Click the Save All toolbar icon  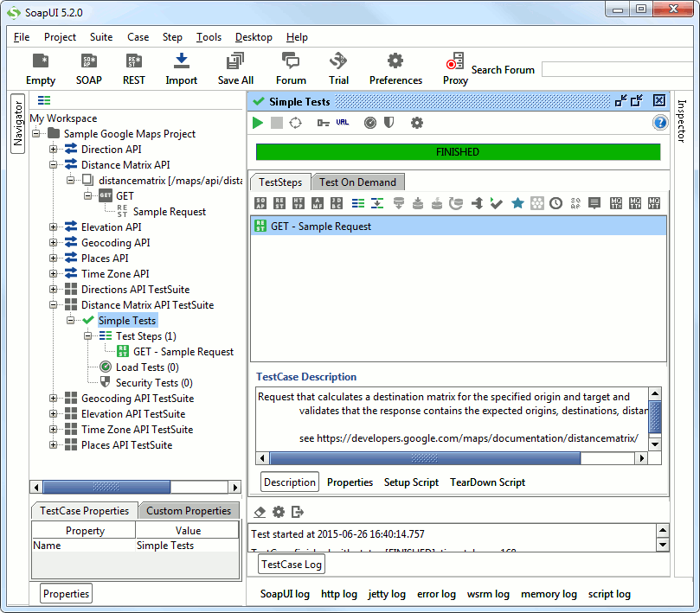tap(235, 69)
